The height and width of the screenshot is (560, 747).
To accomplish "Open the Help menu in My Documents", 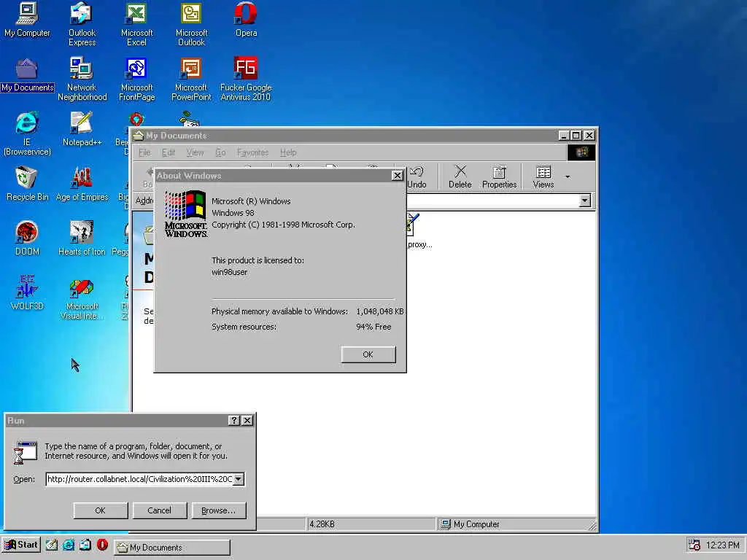I will click(x=287, y=152).
